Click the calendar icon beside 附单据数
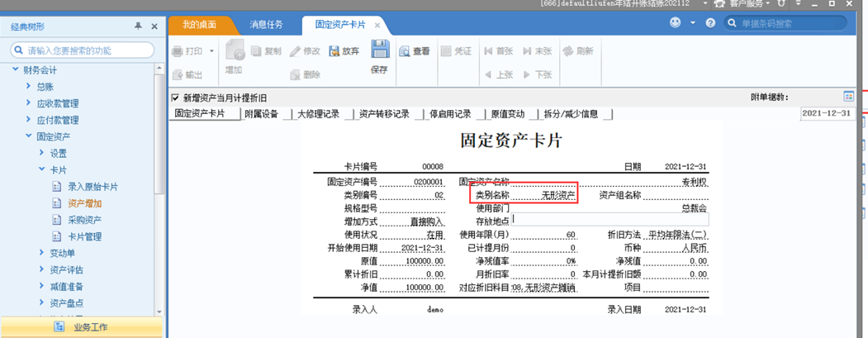 pyautogui.click(x=849, y=97)
